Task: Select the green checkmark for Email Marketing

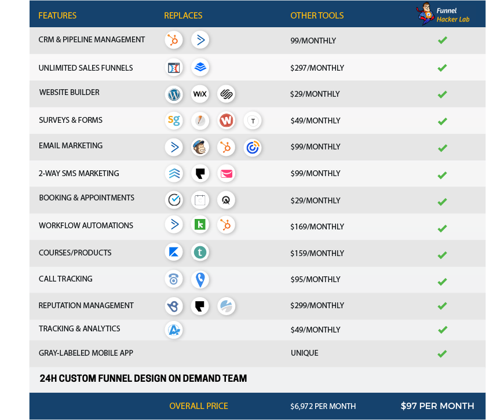Action: coord(443,148)
